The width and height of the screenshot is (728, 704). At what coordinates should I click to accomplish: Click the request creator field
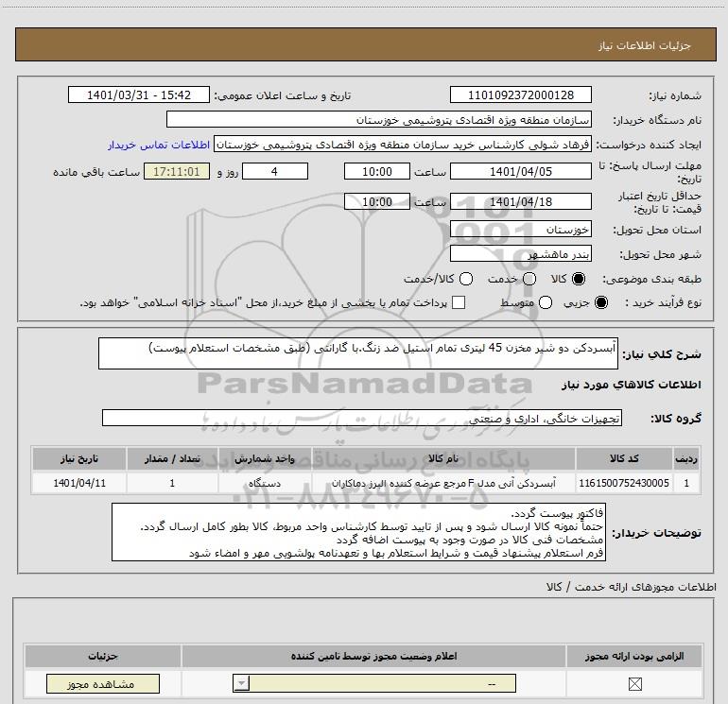(x=403, y=145)
